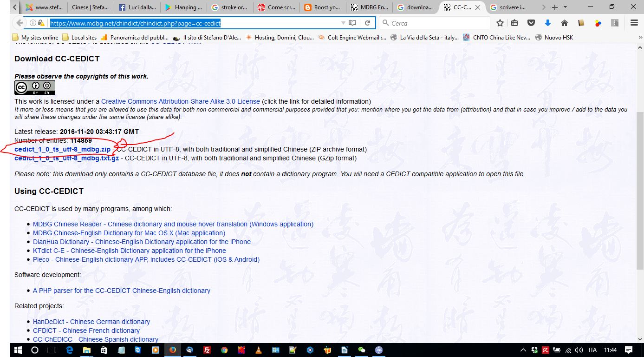Open the 'Nuovo HSK' bookmark
Screen dimensions: 644x357
pos(554,38)
